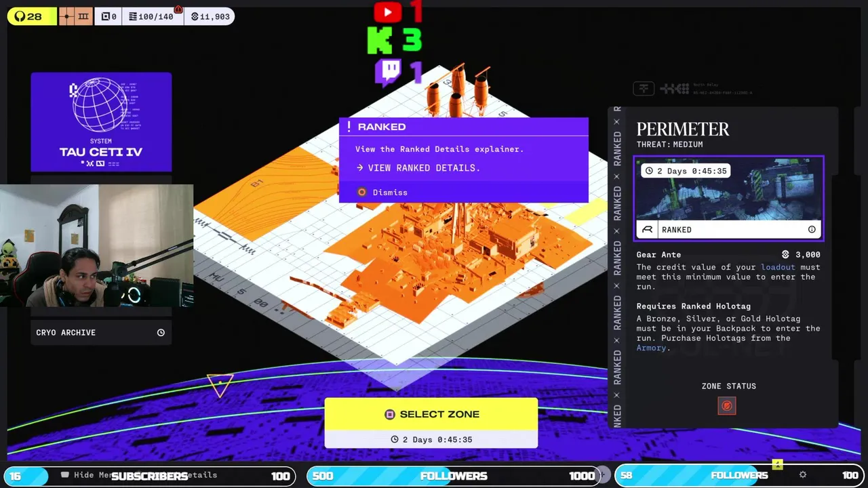This screenshot has width=868, height=488.
Task: Select the Ranked mode bar
Action: (x=729, y=230)
